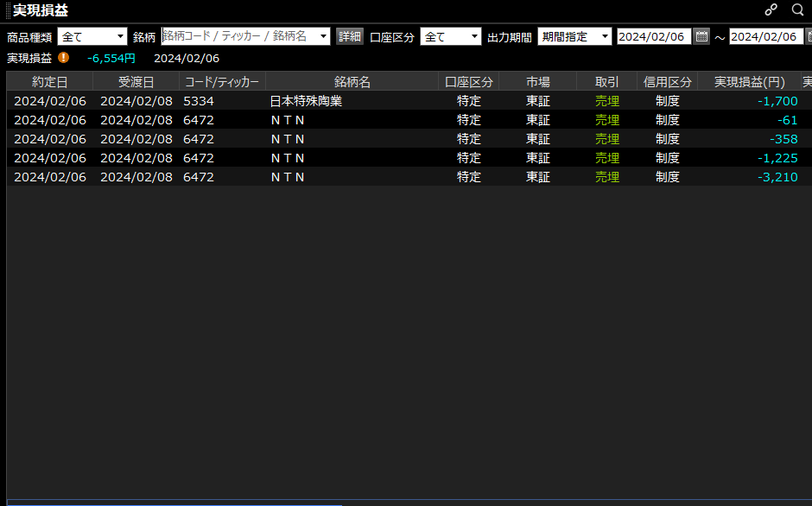
Task: Sort by 実現損益(円) column header
Action: [x=749, y=82]
